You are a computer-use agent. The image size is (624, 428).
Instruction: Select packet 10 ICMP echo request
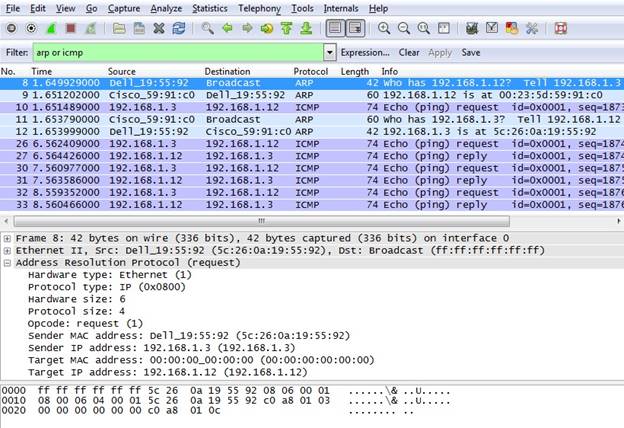coord(312,107)
